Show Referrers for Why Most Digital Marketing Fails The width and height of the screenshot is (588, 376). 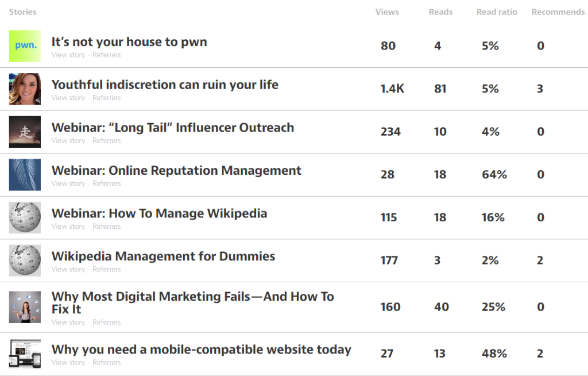click(x=107, y=322)
